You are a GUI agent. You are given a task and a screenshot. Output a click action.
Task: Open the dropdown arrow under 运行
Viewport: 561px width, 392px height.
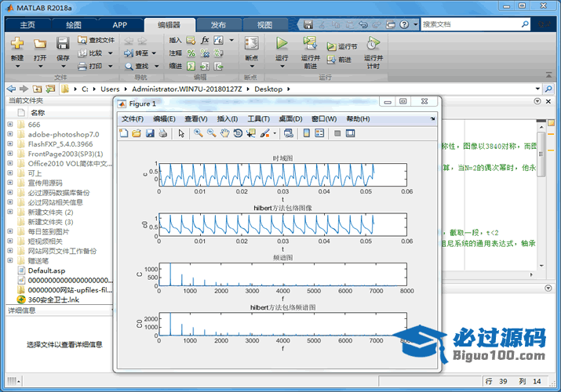[x=282, y=66]
